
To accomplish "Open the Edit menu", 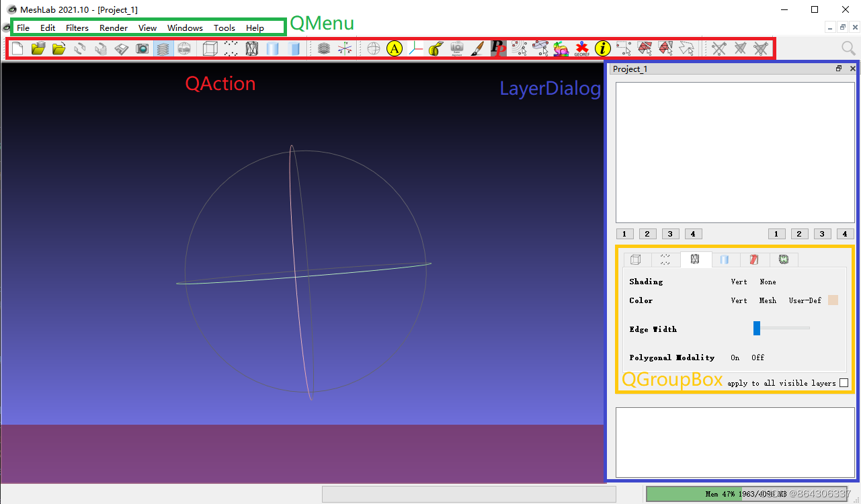I will point(48,28).
